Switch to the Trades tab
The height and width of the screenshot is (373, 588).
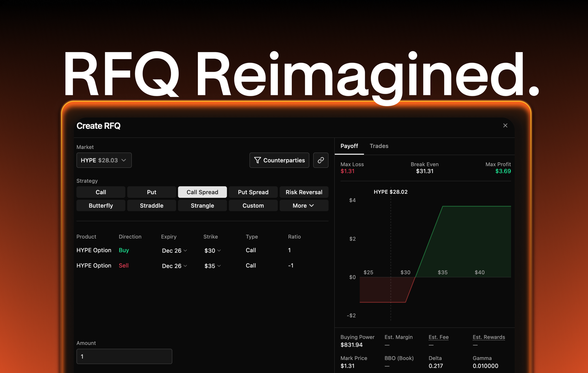[379, 146]
